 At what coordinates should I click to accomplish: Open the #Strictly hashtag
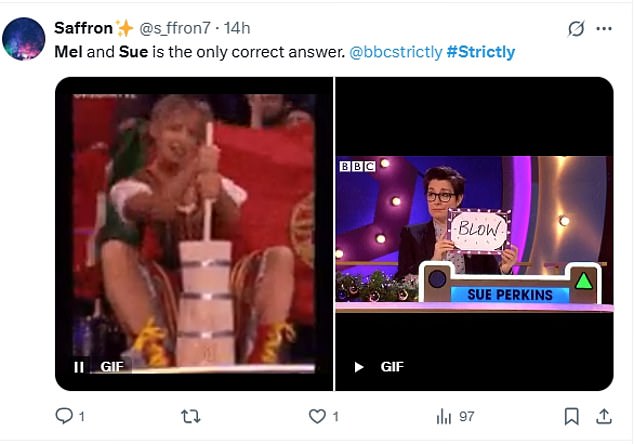pyautogui.click(x=481, y=51)
